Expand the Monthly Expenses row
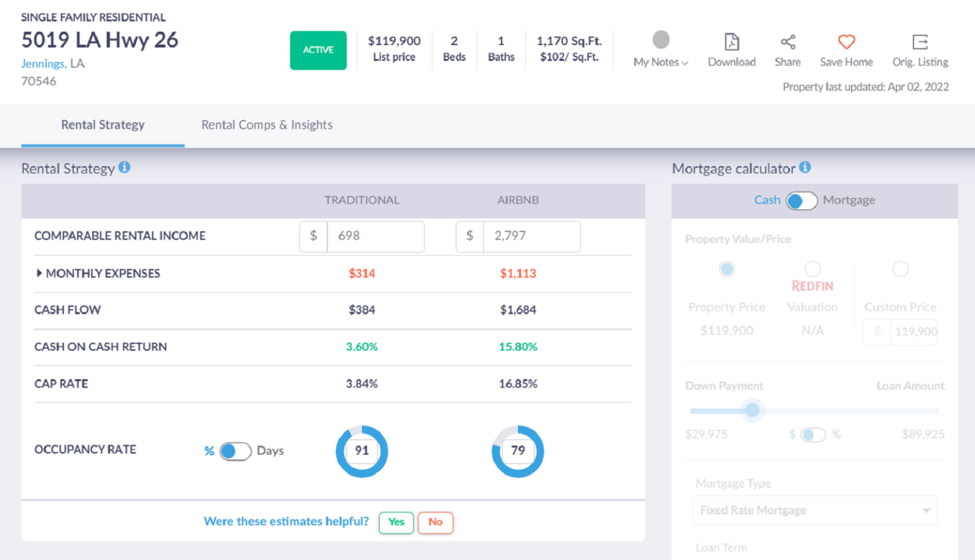975x560 pixels. 38,273
